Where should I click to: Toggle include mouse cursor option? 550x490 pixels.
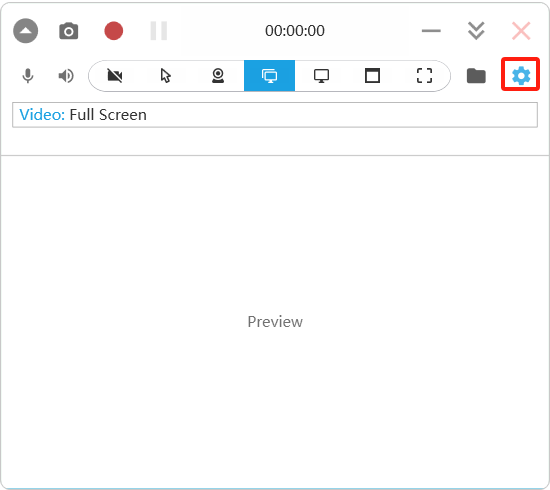pos(166,76)
